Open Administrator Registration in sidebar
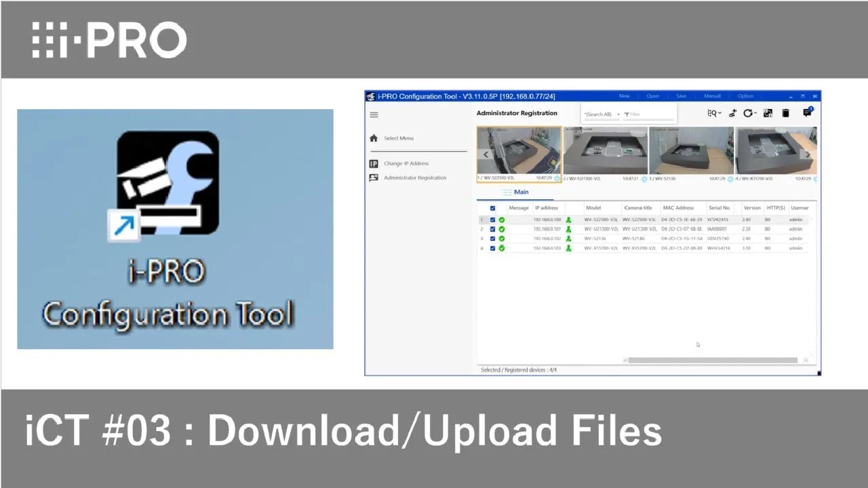 tap(415, 178)
